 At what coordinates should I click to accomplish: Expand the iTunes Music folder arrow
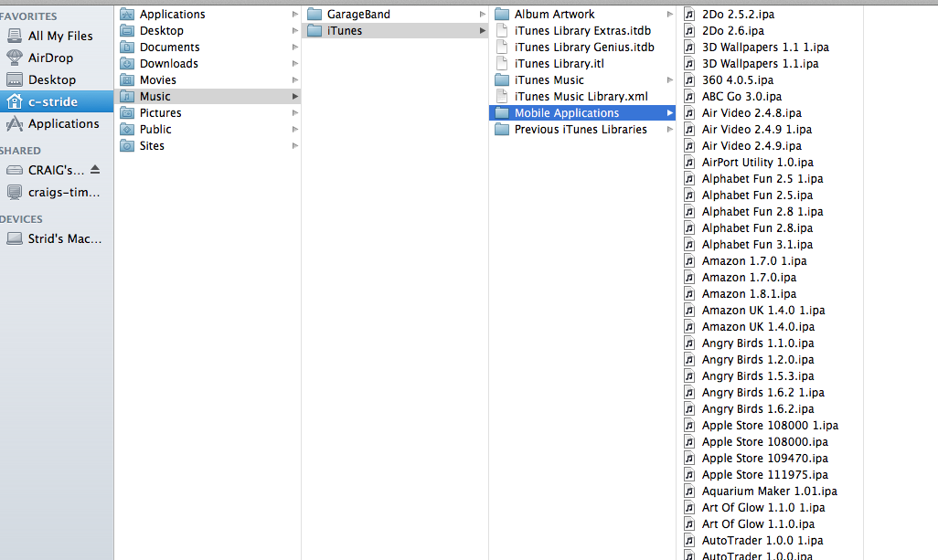coord(670,79)
